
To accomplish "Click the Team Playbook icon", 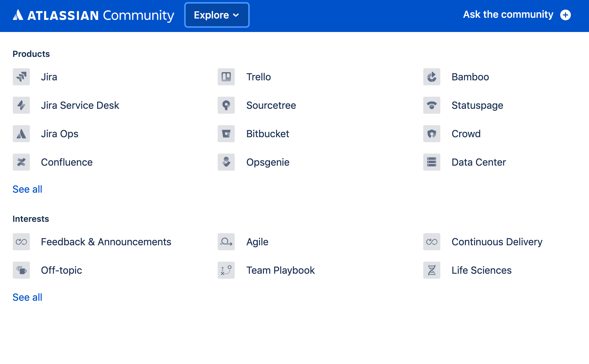I will click(x=226, y=270).
